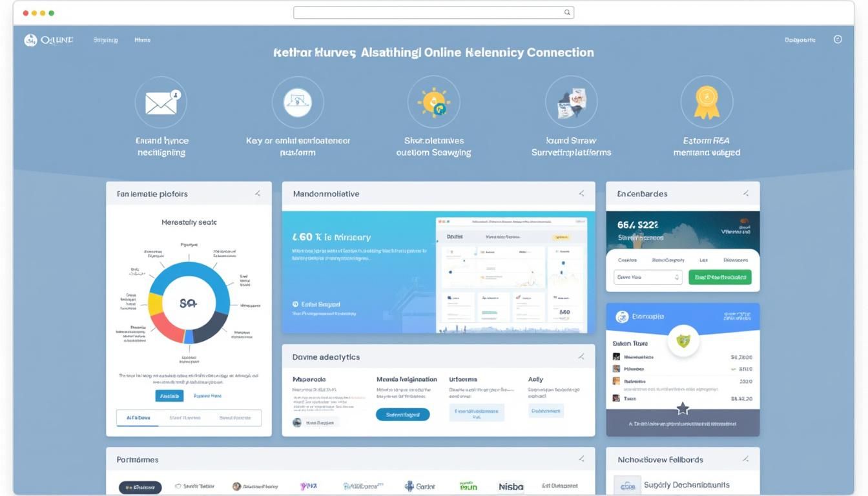This screenshot has height=496, width=868.
Task: Collapse the Encenbardes panel with its chevron
Action: coord(745,193)
